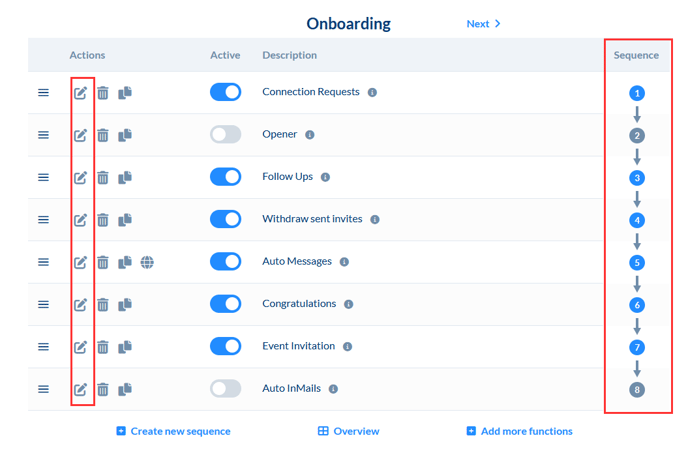Delete the Congratulations sequence
This screenshot has width=688, height=453.
pyautogui.click(x=103, y=305)
